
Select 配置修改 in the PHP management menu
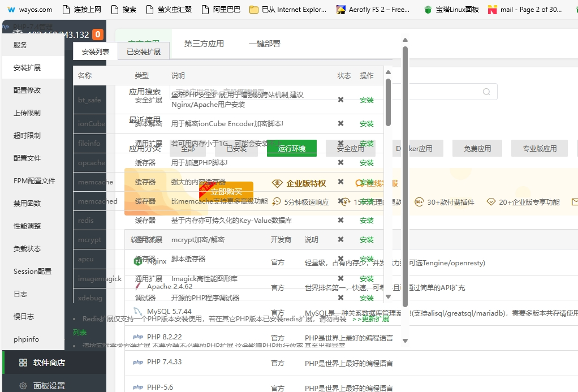pyautogui.click(x=33, y=91)
